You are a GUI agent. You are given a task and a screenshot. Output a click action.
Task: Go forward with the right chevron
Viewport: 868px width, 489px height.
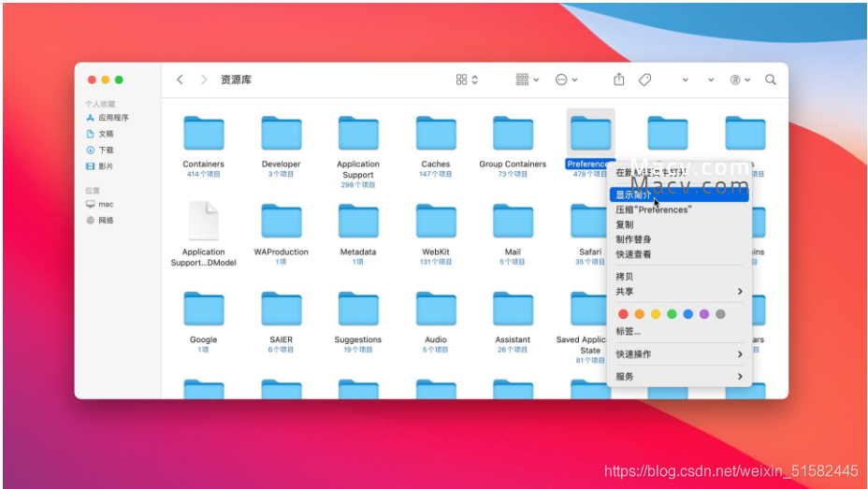[204, 79]
